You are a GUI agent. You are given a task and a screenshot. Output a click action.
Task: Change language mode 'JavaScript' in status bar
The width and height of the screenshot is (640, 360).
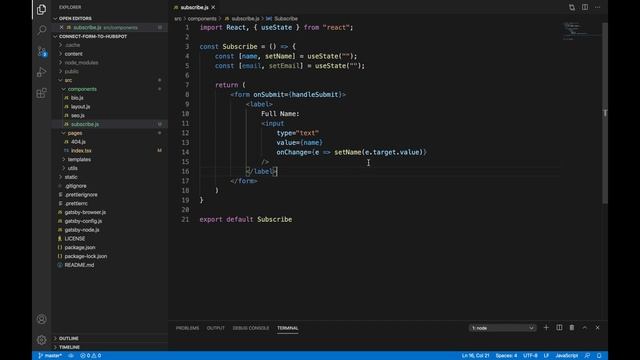point(566,356)
